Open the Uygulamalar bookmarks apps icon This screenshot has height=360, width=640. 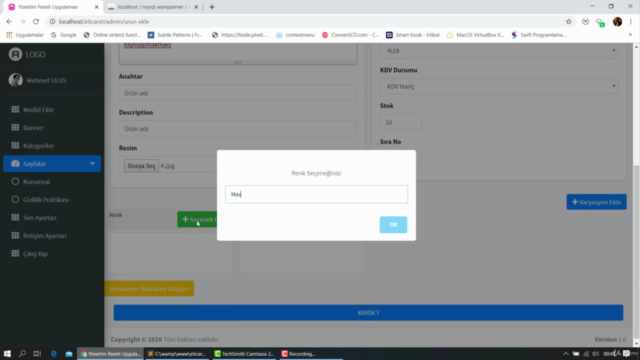click(x=9, y=35)
